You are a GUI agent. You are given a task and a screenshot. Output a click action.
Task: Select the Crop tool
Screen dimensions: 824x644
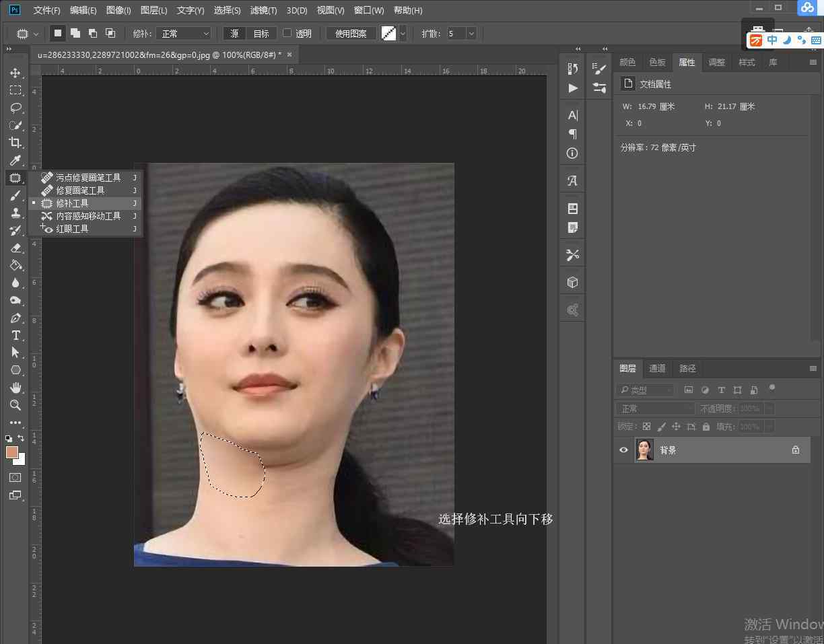15,143
